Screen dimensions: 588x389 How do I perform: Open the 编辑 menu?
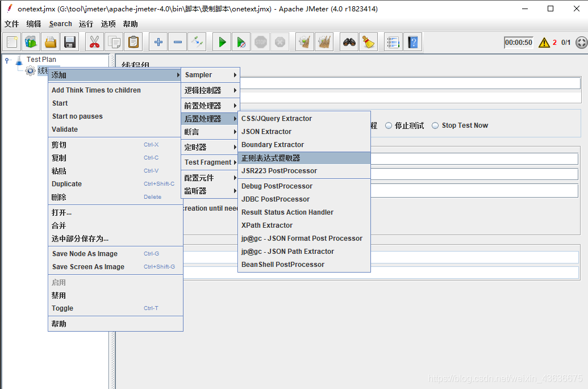(34, 24)
